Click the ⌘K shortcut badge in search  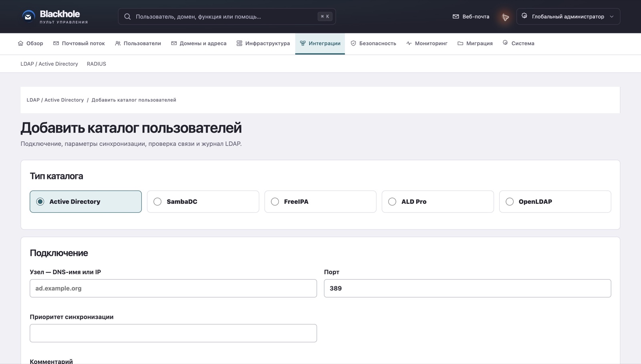[x=325, y=16]
